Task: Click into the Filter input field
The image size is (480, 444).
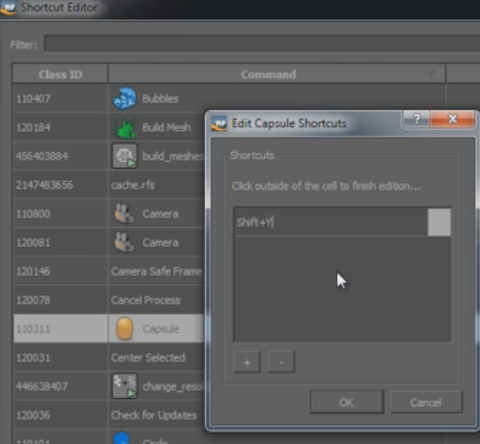Action: point(262,45)
